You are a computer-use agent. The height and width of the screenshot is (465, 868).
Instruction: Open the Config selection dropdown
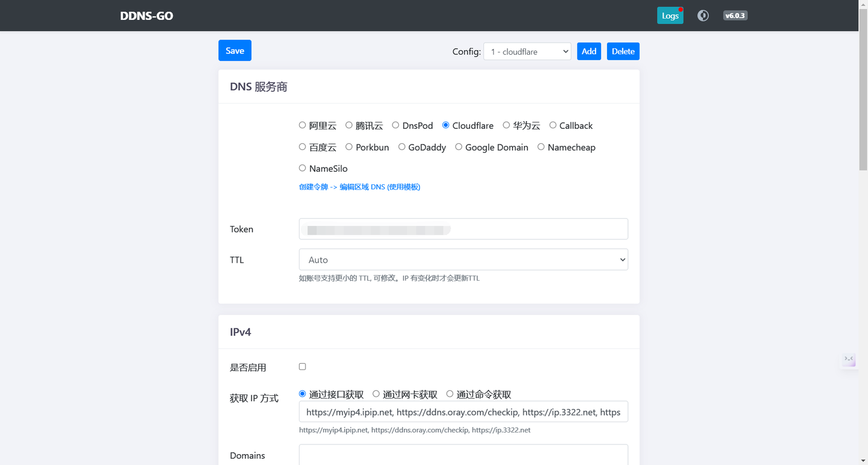[527, 51]
